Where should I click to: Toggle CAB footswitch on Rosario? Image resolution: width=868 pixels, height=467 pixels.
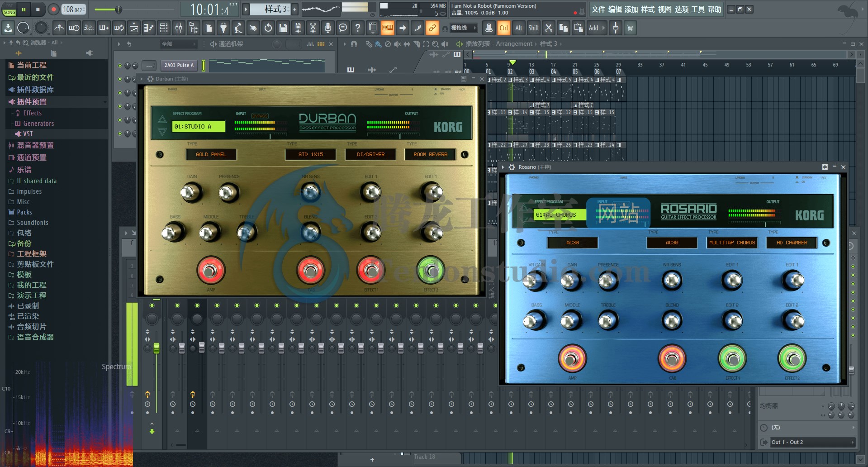pyautogui.click(x=672, y=358)
